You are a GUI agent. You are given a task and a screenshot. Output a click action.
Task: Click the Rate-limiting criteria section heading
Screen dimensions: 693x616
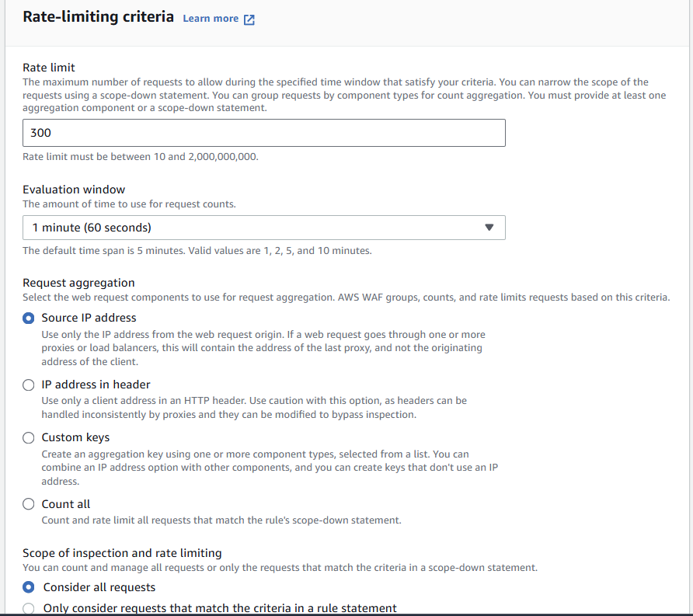[x=98, y=16]
